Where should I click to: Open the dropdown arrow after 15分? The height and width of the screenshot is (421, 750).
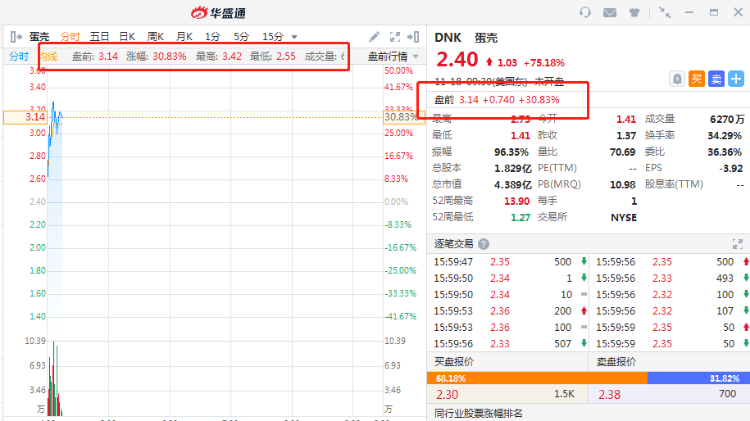pyautogui.click(x=294, y=37)
